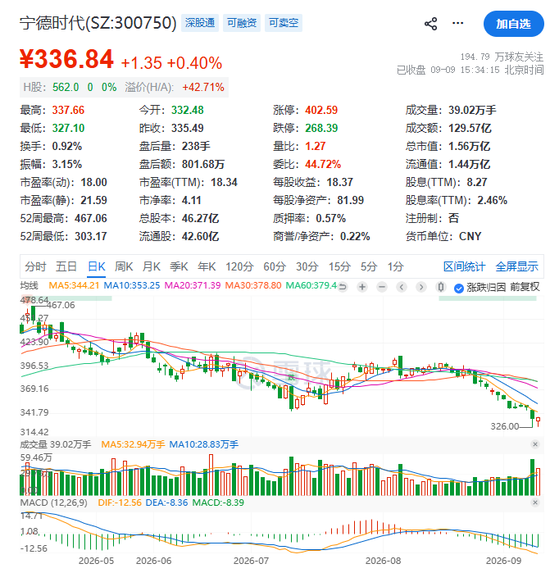
Task: Shift chart left with left arrow icon
Action: coord(402,287)
